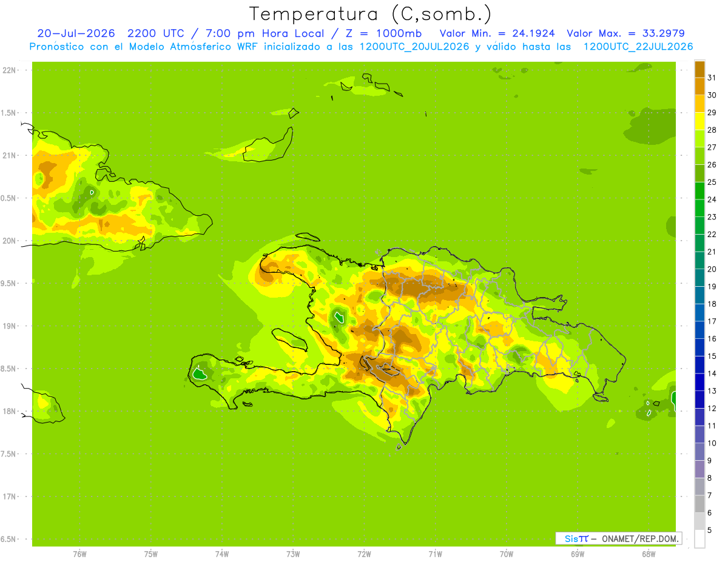Click the SisPI – ONAMET/REP.DOM. logo box

point(618,538)
